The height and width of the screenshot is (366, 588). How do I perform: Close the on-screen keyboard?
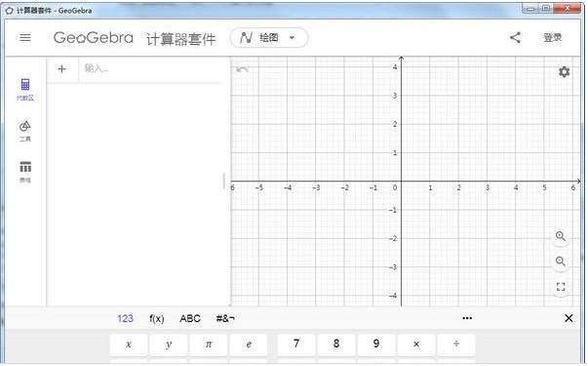tap(568, 318)
